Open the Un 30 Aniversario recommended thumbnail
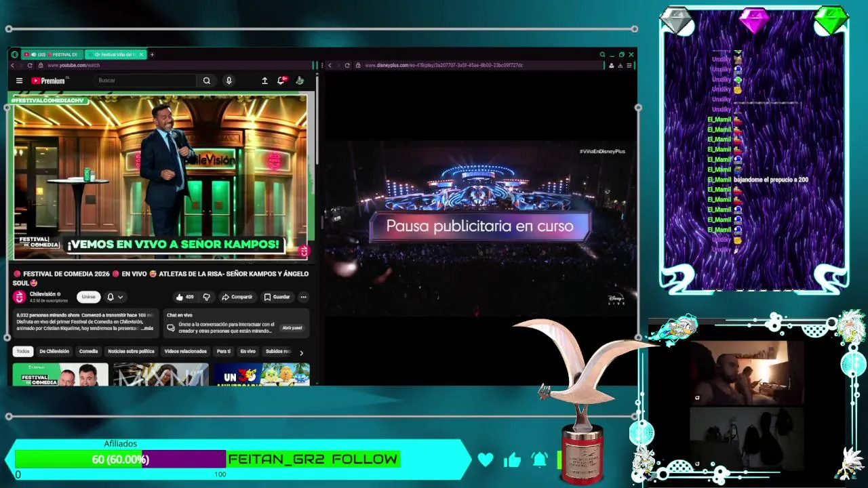 point(262,374)
